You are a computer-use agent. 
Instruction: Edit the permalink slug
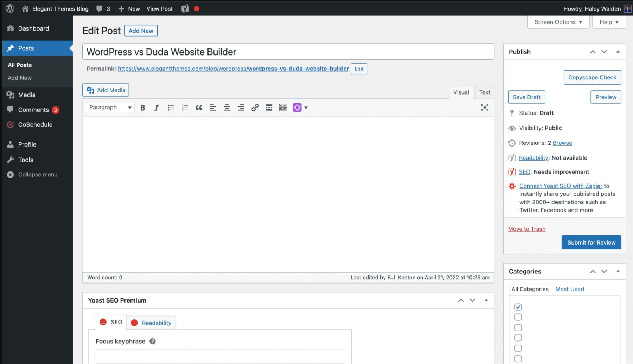click(x=359, y=69)
